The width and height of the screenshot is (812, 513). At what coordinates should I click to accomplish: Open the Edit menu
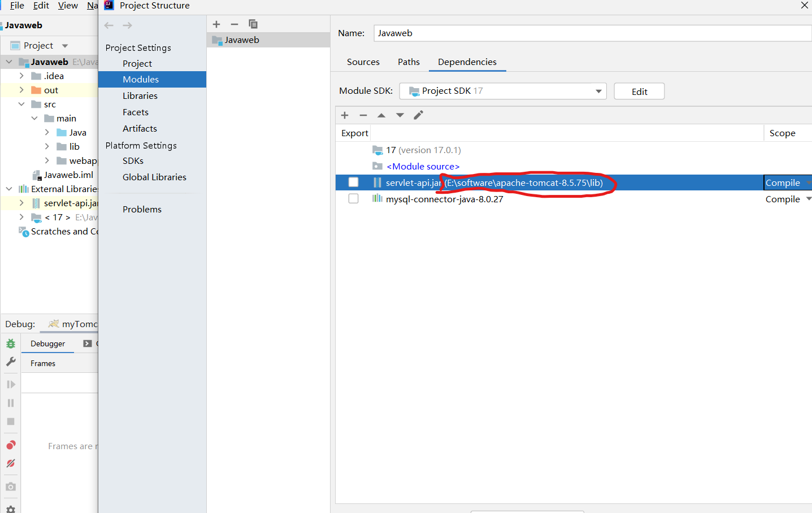[x=41, y=6]
